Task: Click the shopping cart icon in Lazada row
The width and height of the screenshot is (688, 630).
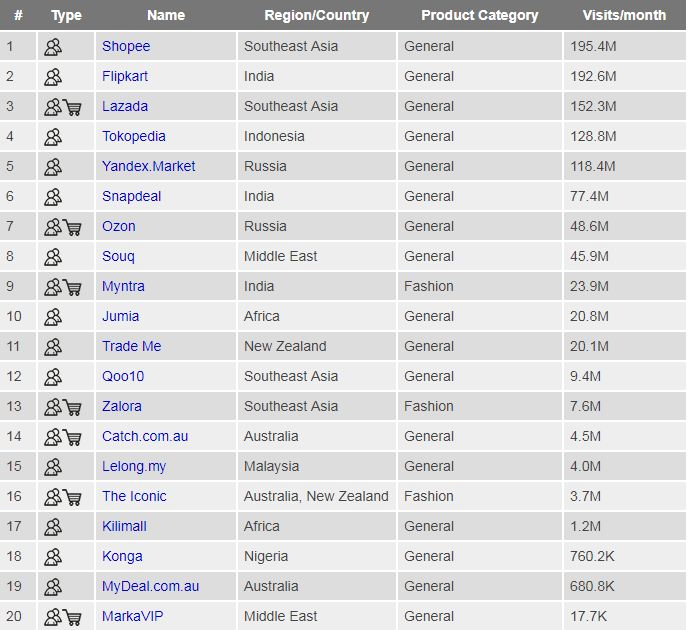Action: click(x=73, y=107)
